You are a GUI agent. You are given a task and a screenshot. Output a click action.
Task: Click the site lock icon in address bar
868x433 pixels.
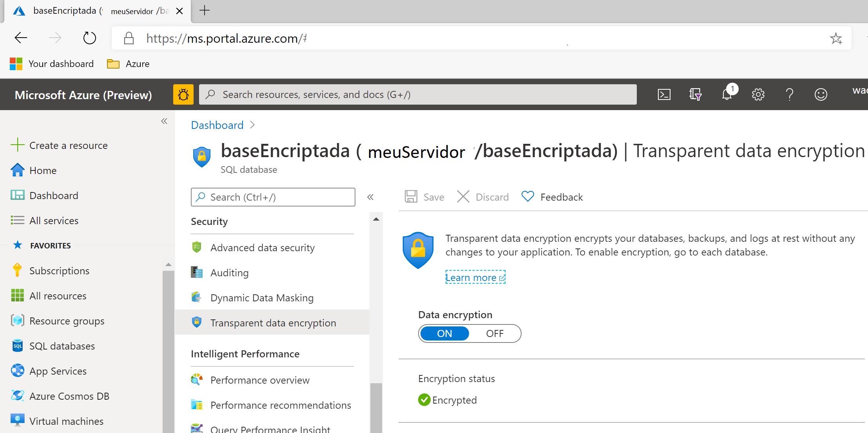click(x=129, y=38)
